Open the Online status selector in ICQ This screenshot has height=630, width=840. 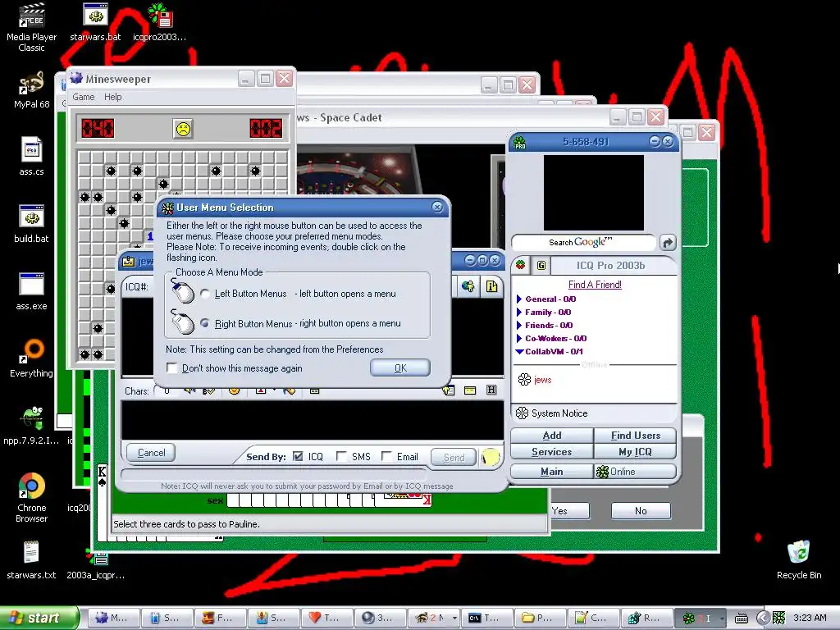click(636, 472)
